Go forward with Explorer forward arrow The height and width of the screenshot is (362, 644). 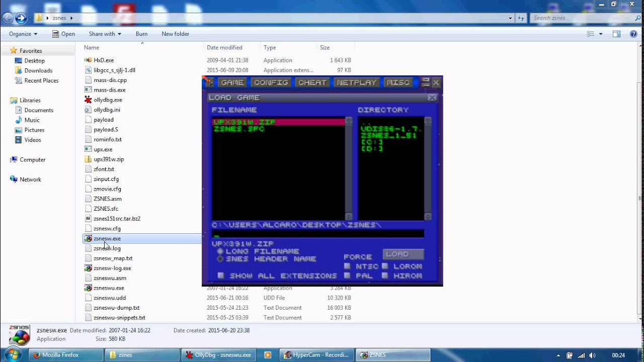21,18
